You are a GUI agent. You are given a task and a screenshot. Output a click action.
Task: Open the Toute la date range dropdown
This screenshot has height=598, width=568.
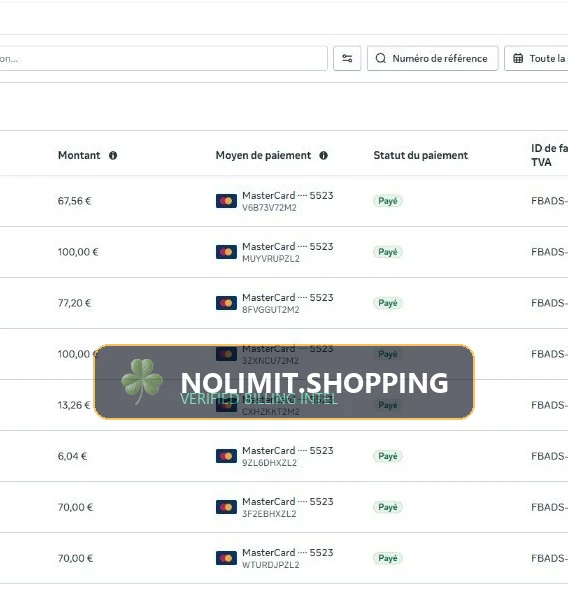(536, 58)
